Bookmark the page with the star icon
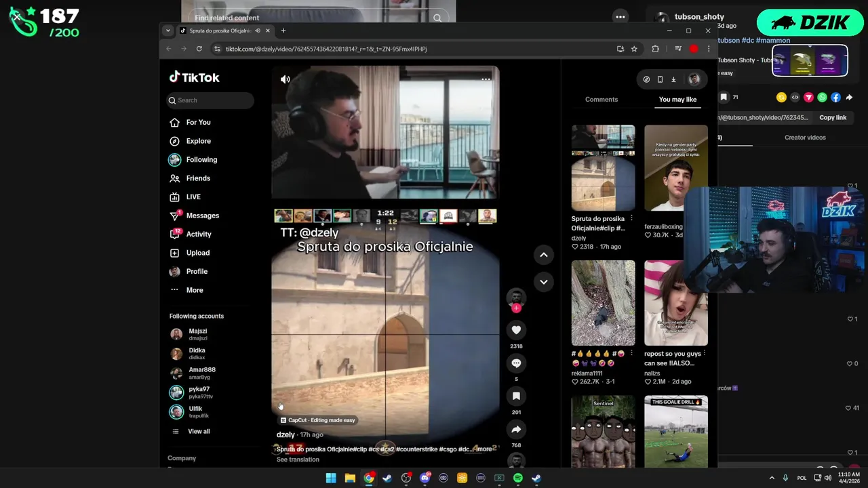 point(634,49)
